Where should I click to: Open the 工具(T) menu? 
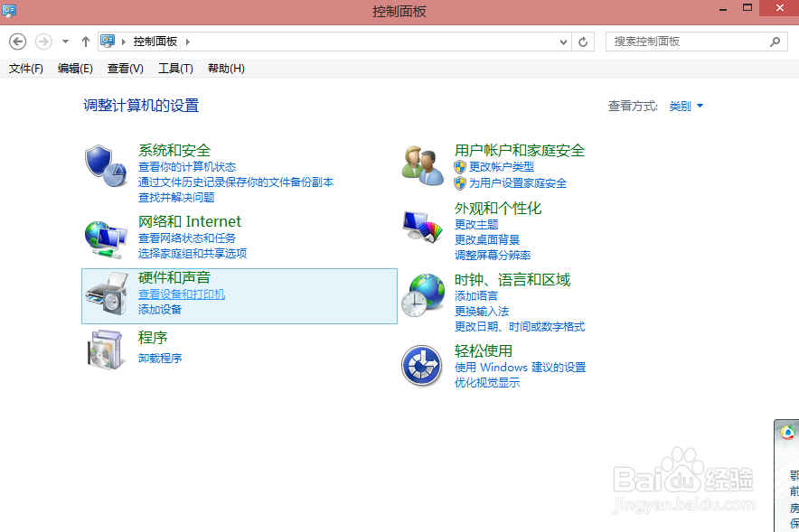coord(175,69)
